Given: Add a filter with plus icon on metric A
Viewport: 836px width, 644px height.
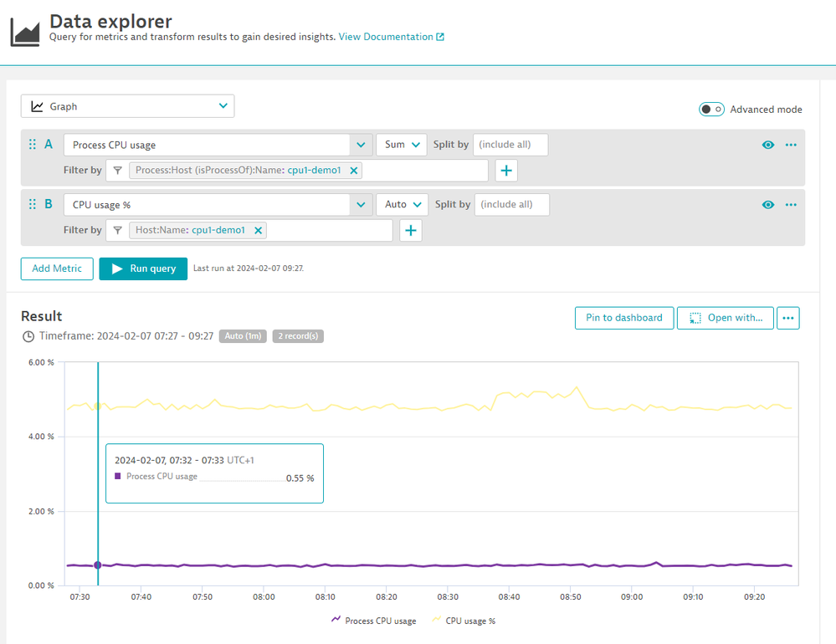Looking at the screenshot, I should [x=506, y=171].
